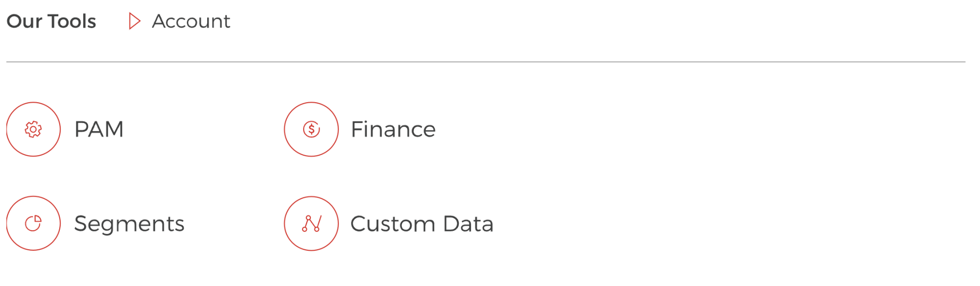This screenshot has height=286, width=980.
Task: Open the Account link in header
Action: [x=191, y=21]
